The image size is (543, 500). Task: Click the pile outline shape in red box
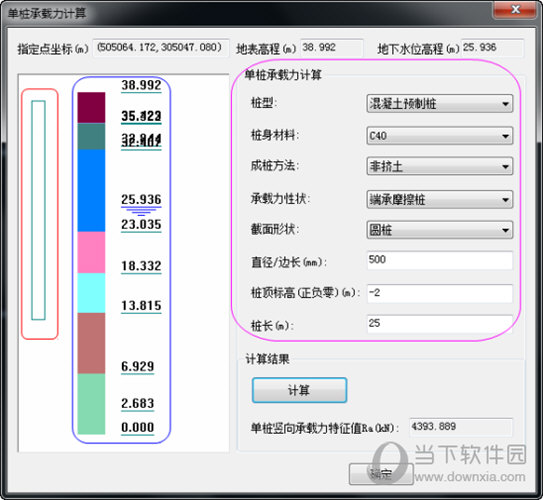[38, 210]
